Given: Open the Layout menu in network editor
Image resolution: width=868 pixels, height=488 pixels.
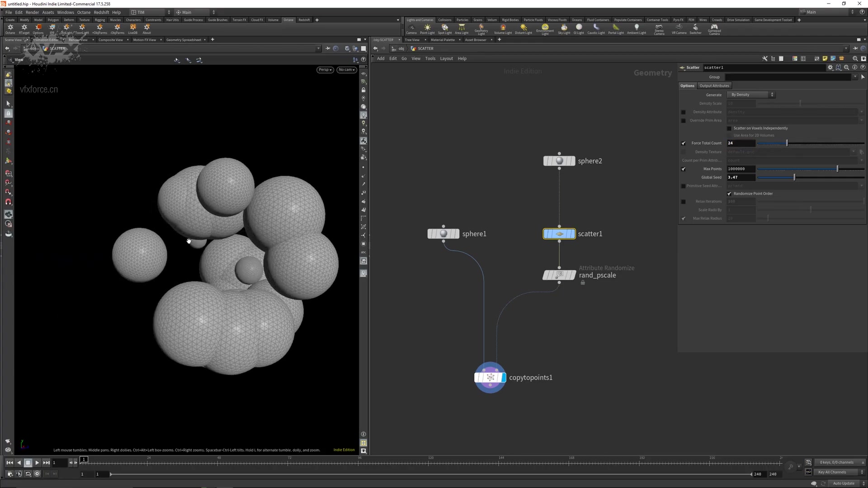Looking at the screenshot, I should [446, 58].
